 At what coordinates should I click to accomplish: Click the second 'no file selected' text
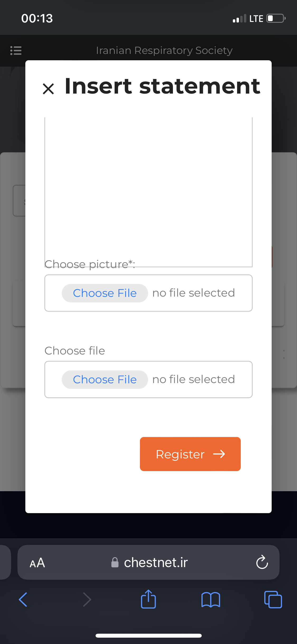[194, 380]
